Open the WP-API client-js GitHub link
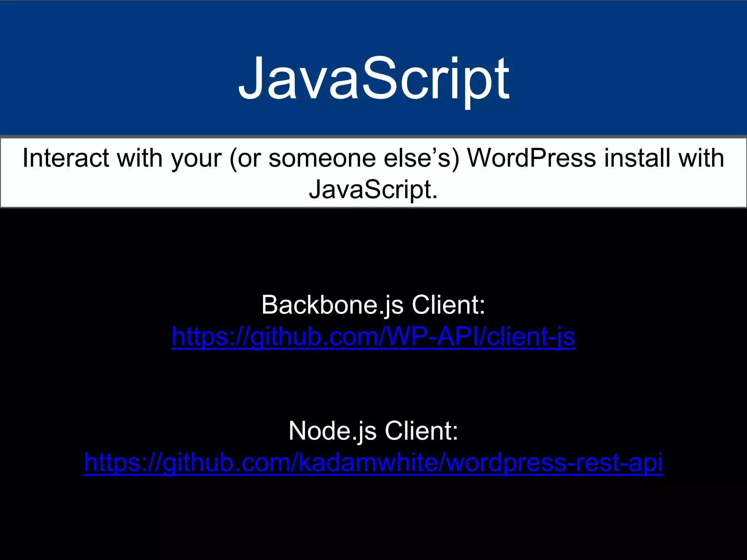The width and height of the screenshot is (747, 560). point(373,337)
